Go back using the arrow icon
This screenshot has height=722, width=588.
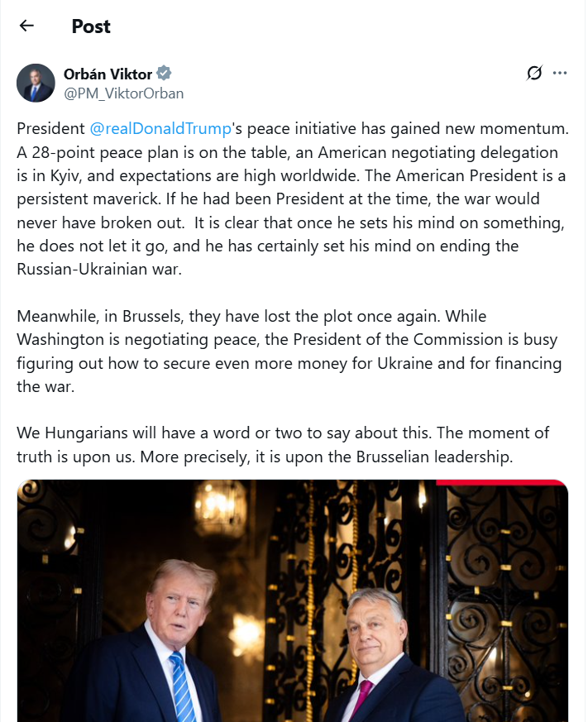pyautogui.click(x=26, y=26)
